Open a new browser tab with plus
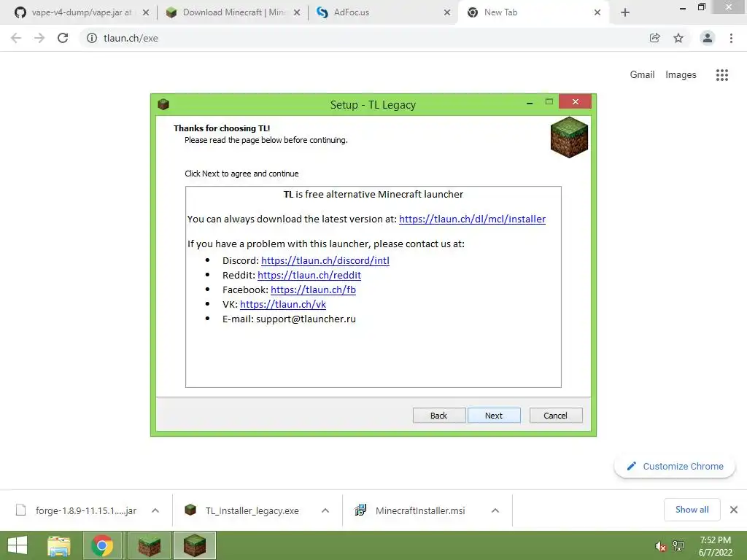This screenshot has height=560, width=747. coord(625,12)
